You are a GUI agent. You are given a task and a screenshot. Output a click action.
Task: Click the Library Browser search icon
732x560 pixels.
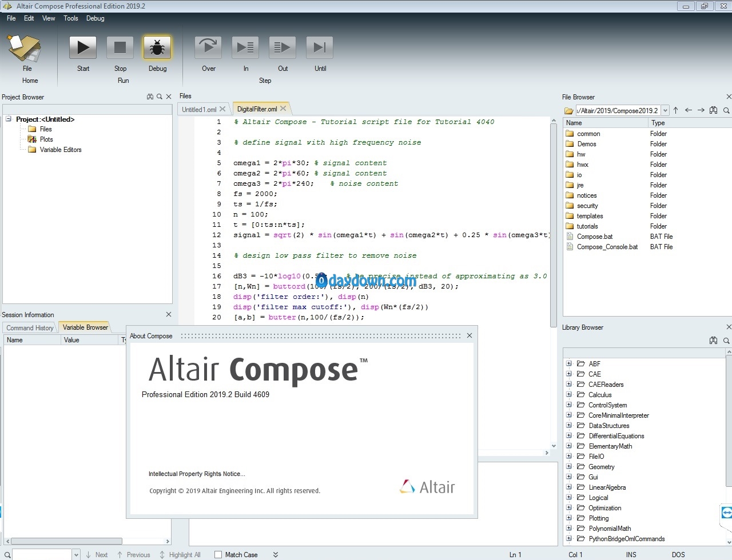(726, 341)
